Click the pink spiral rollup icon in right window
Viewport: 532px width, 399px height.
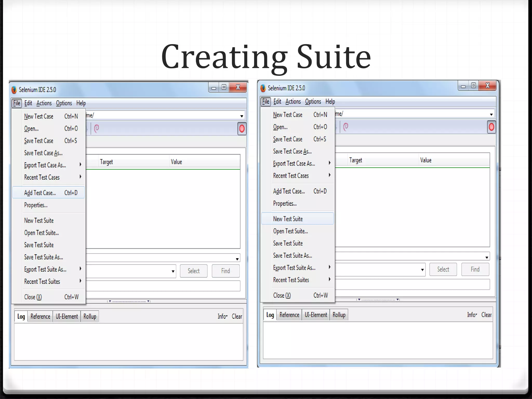[345, 127]
